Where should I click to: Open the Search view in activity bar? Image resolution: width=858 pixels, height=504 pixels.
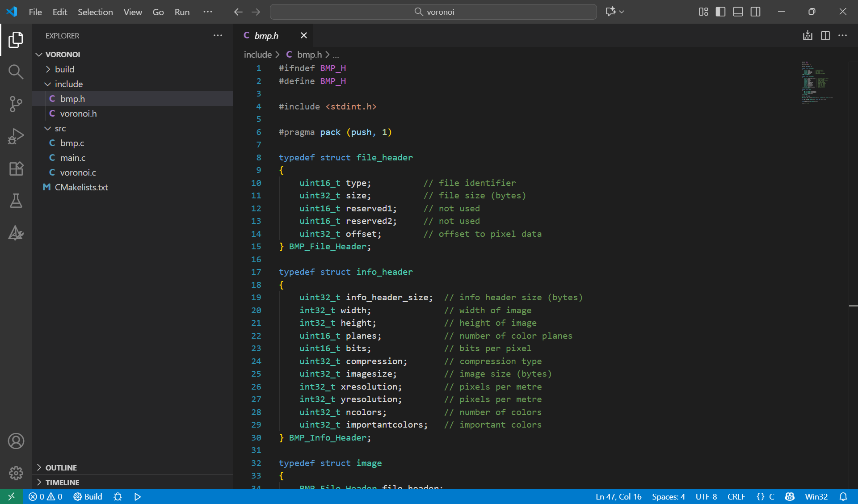(x=16, y=71)
